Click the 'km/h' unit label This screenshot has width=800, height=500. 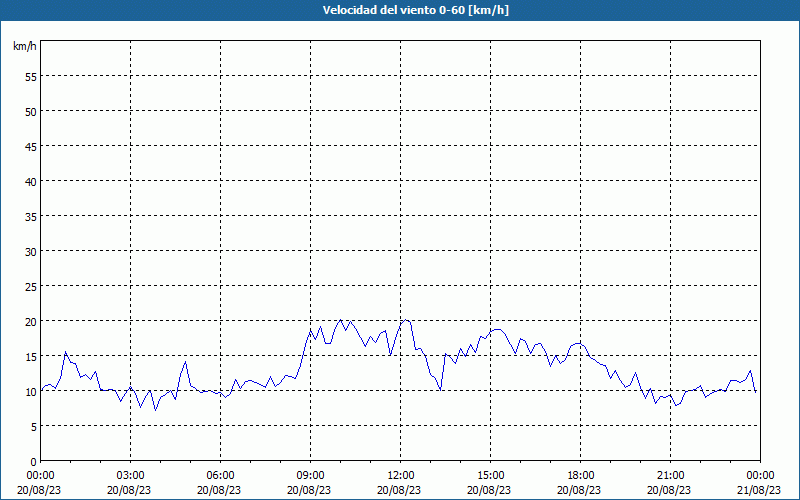(x=24, y=46)
